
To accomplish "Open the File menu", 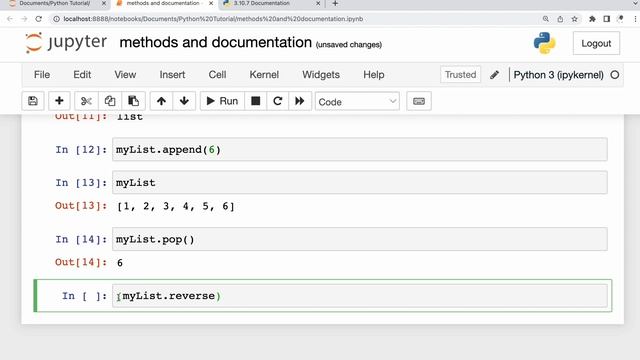I will tap(42, 75).
